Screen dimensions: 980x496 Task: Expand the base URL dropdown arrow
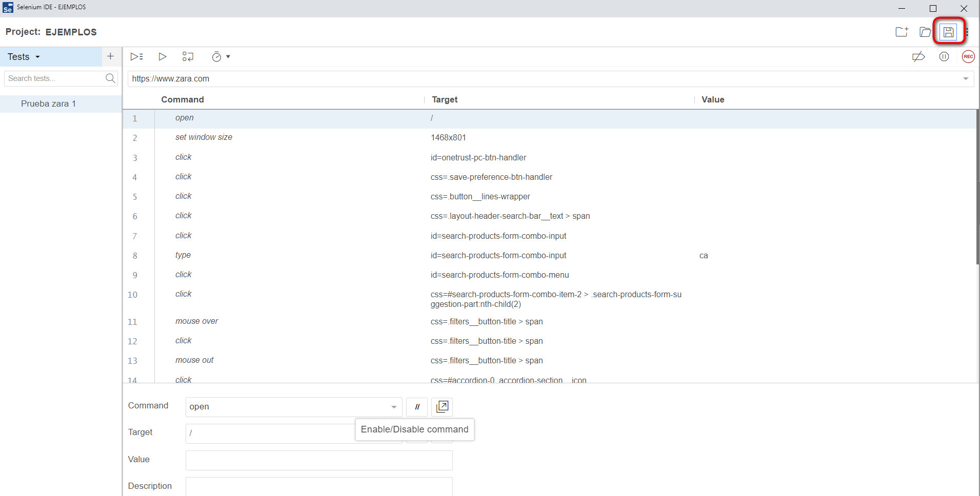click(965, 79)
